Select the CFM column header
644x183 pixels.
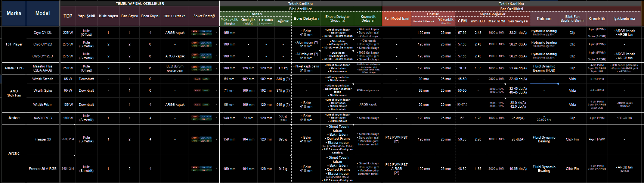click(462, 21)
